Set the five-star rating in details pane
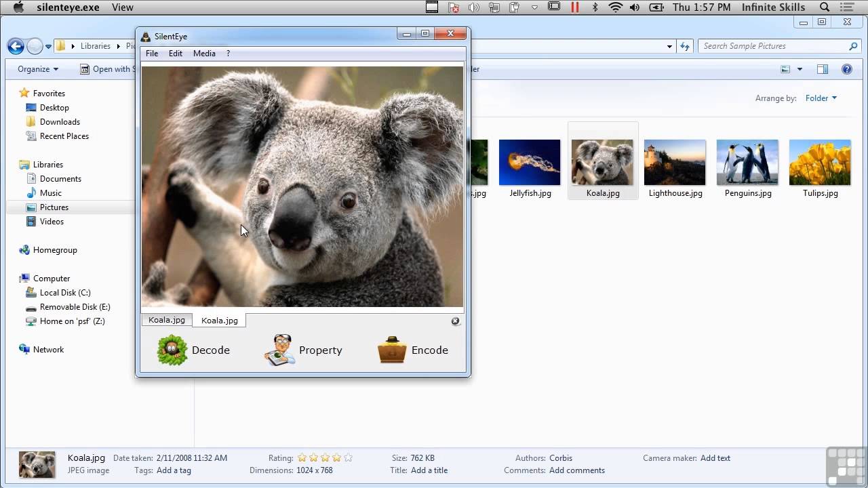The image size is (868, 488). 348,458
